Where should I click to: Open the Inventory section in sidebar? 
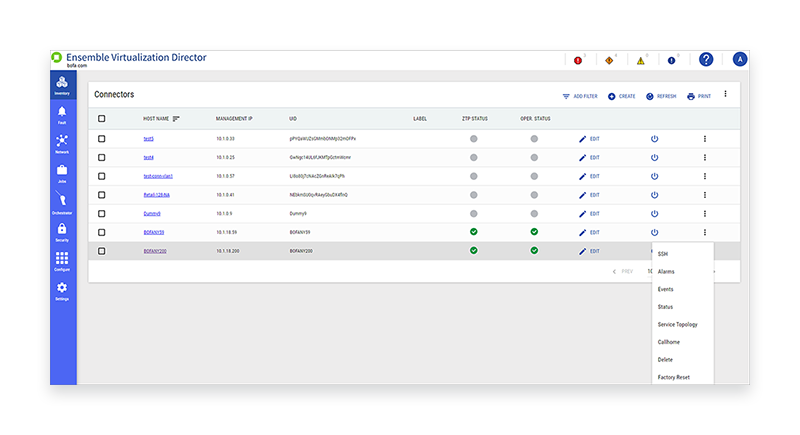coord(62,85)
